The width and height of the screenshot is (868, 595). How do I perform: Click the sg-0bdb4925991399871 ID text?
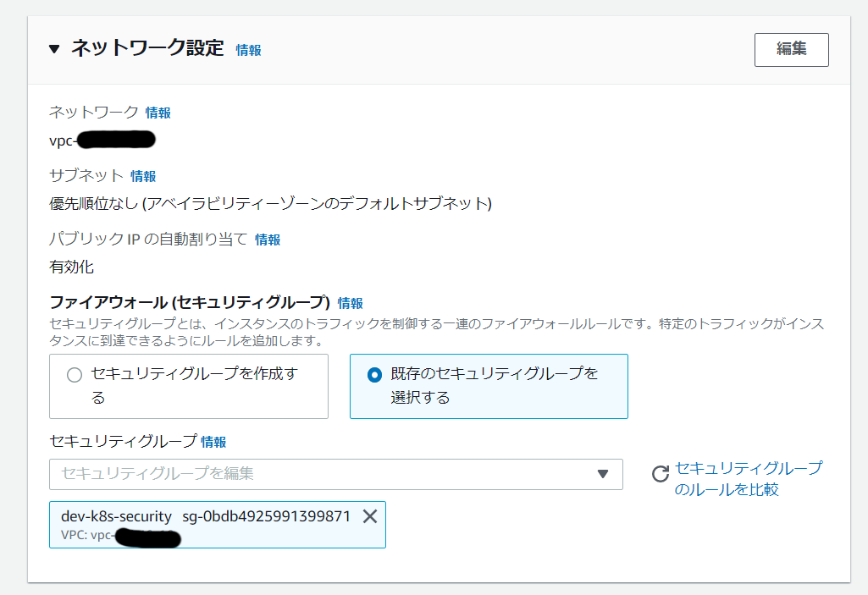[x=266, y=516]
